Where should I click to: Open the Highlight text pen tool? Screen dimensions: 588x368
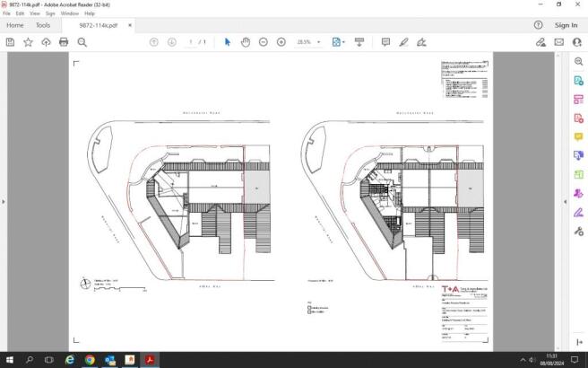click(x=403, y=42)
